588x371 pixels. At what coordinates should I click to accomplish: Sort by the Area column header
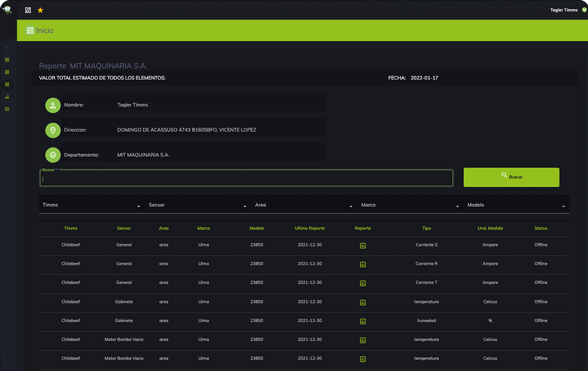pos(163,229)
